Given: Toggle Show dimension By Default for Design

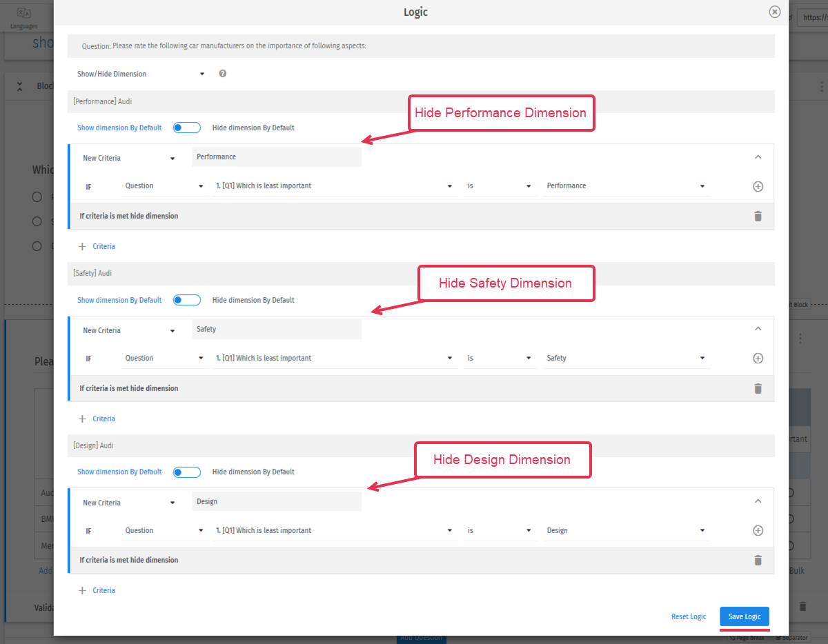Looking at the screenshot, I should click(186, 472).
